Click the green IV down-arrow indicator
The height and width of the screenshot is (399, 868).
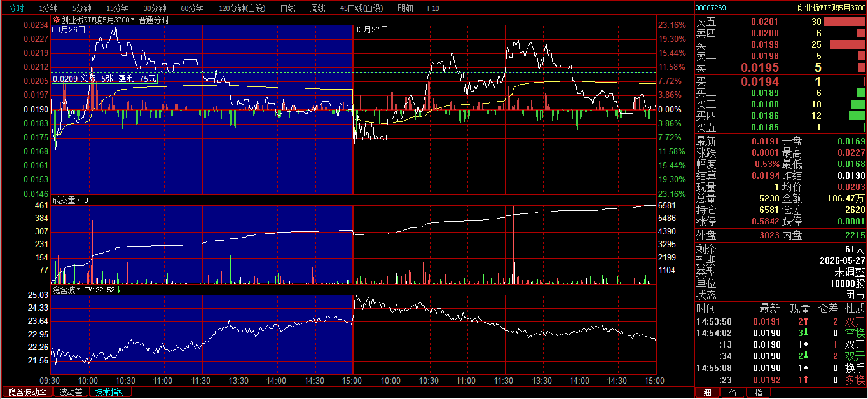(x=118, y=290)
